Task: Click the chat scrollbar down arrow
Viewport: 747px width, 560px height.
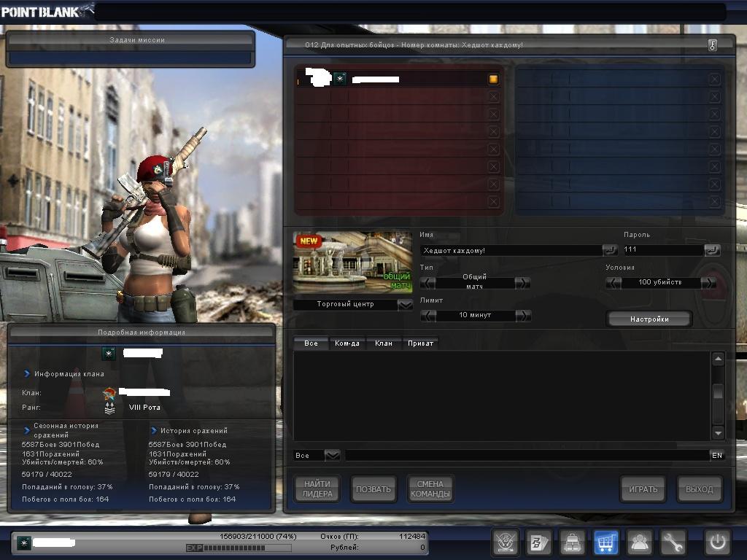Action: tap(718, 432)
